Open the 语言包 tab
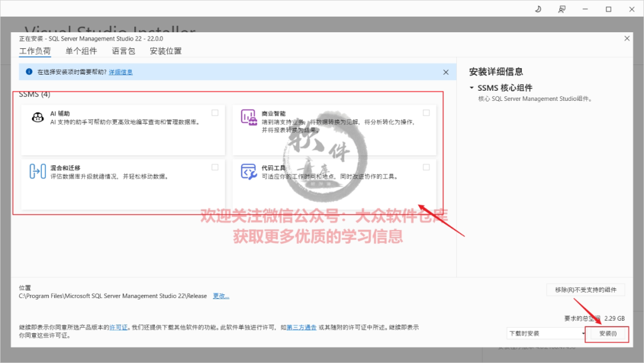 pos(123,51)
